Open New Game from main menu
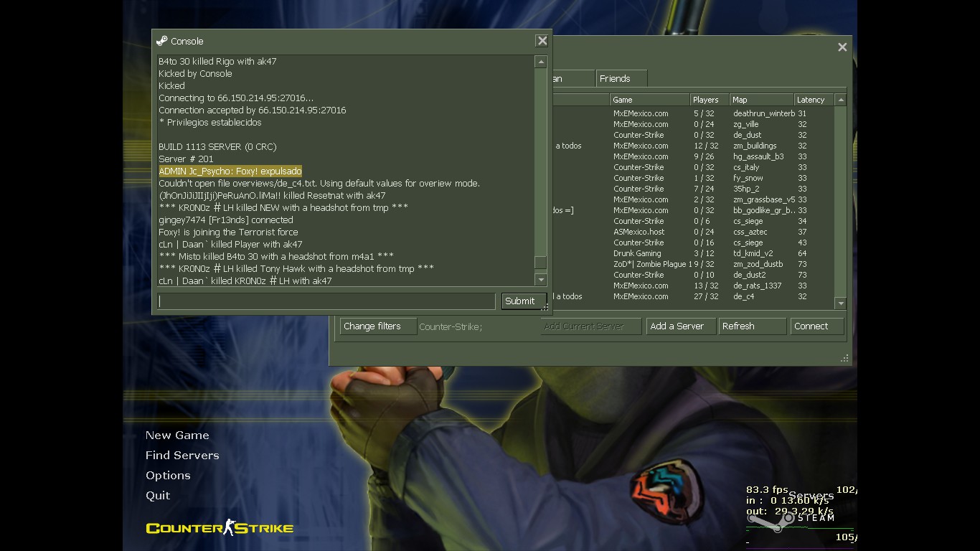The image size is (980, 551). click(x=177, y=435)
